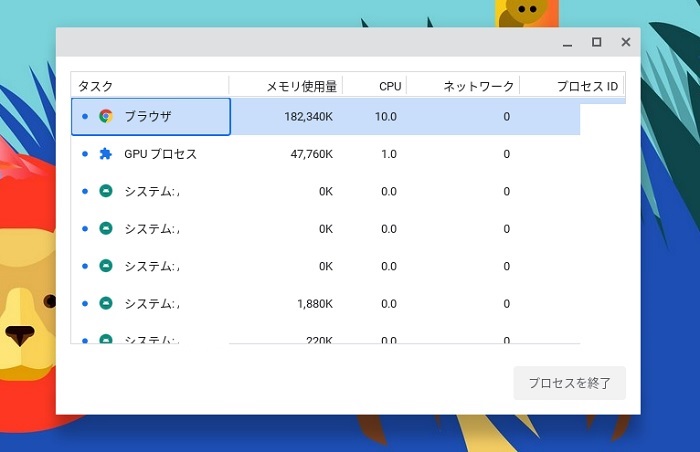Viewport: 700px width, 452px height.
Task: Close the task manager window
Action: point(626,42)
